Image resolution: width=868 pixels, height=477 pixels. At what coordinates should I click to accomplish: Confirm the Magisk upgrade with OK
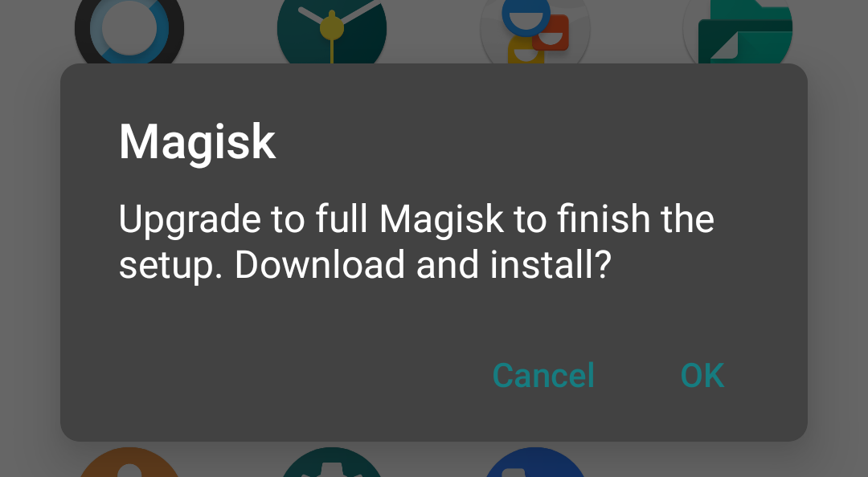[x=702, y=376]
